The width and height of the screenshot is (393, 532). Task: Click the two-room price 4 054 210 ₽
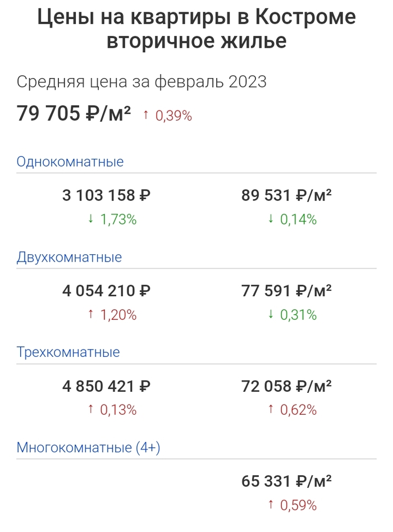[x=106, y=291]
